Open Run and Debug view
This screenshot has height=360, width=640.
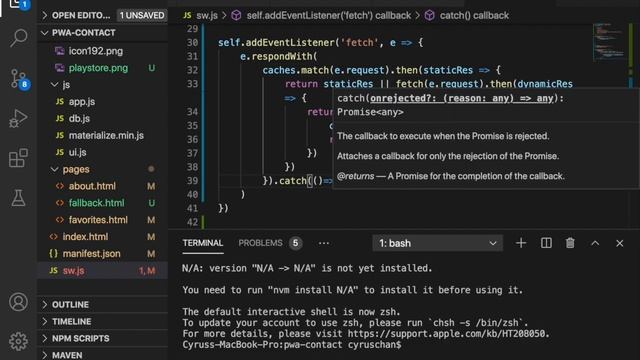tap(18, 118)
